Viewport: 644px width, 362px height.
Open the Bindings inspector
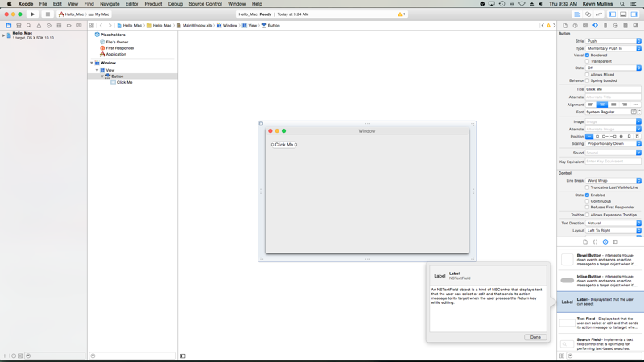click(x=625, y=26)
